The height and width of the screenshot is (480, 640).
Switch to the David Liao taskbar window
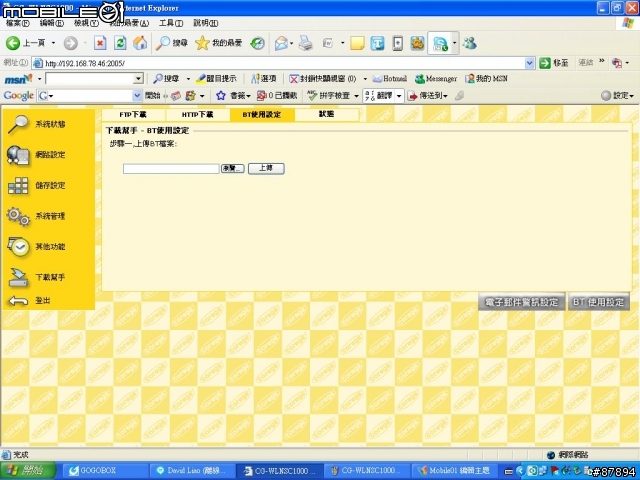click(192, 471)
